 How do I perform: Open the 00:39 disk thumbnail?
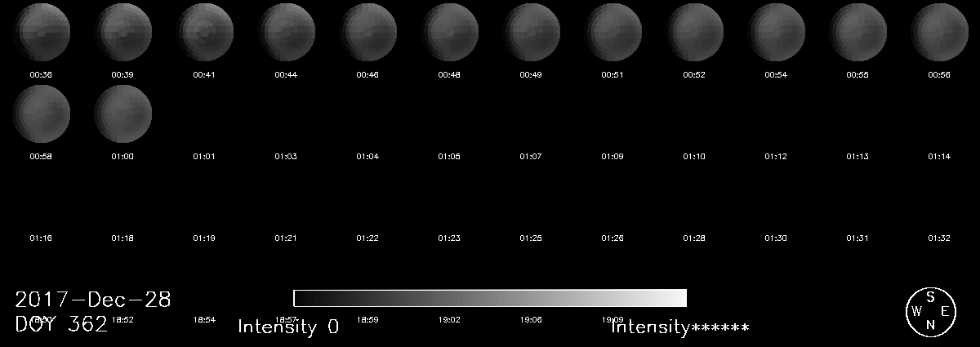pos(122,33)
